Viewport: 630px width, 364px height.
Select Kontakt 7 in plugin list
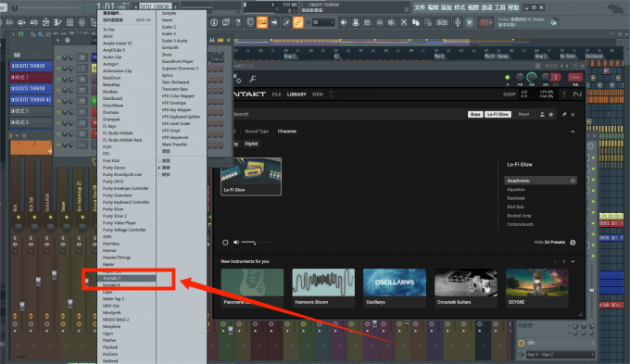pyautogui.click(x=127, y=278)
